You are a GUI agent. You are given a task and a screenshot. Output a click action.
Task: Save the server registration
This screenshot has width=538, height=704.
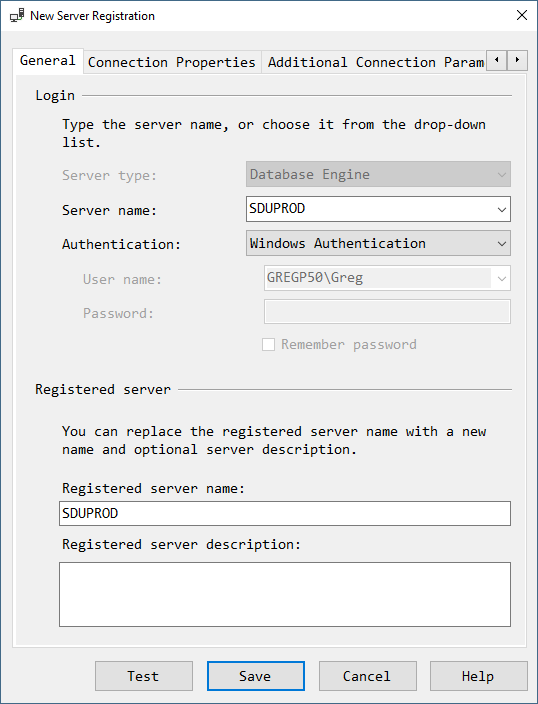[x=256, y=676]
